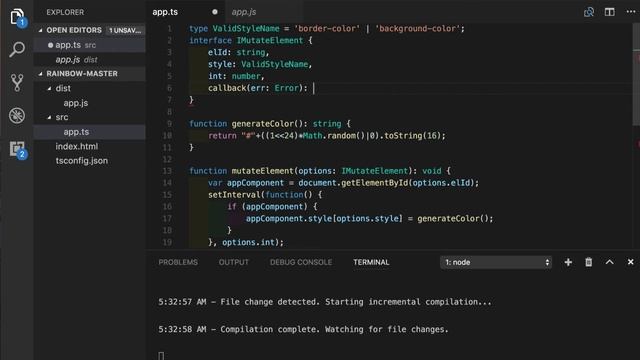Click the Open Changes icon in editor title
The image size is (640, 360).
click(x=589, y=12)
